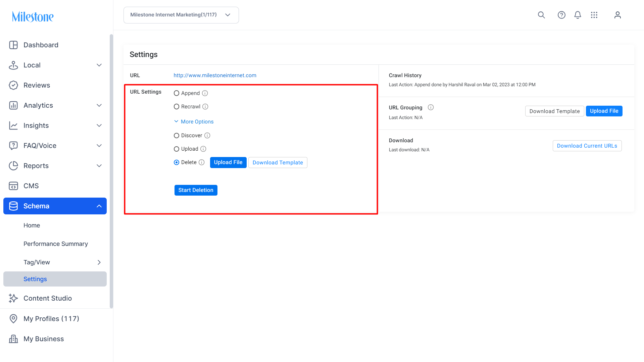Open Schema Home page

point(32,225)
